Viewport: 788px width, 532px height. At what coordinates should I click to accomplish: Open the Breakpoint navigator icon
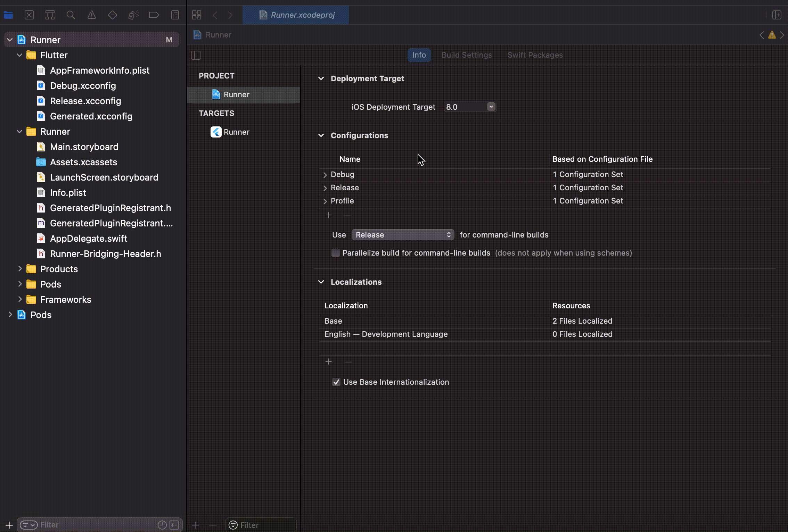click(x=154, y=15)
